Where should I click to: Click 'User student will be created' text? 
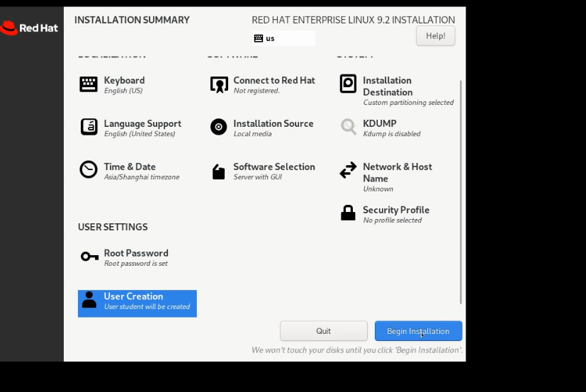pyautogui.click(x=147, y=307)
